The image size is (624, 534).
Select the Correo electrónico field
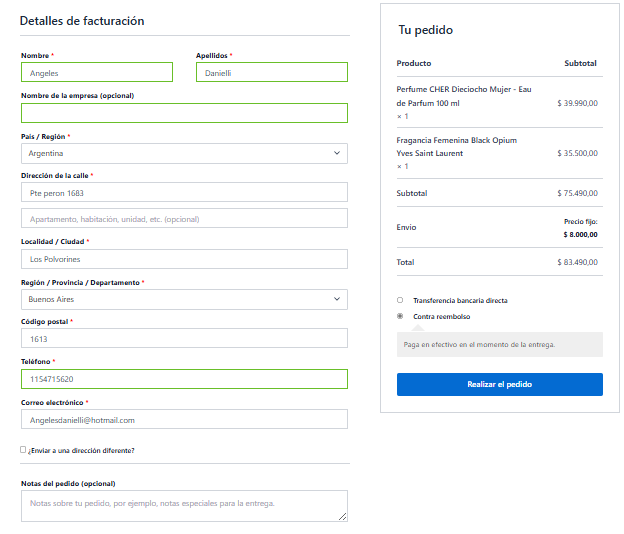click(x=184, y=420)
